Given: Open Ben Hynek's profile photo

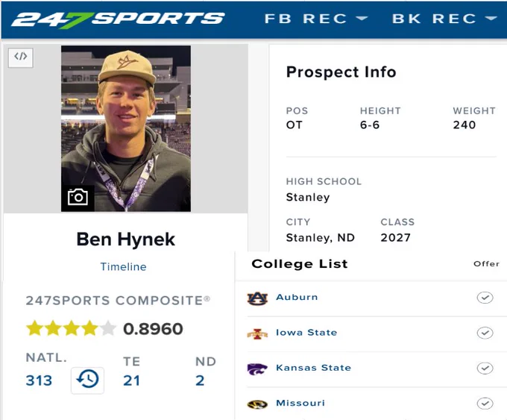Looking at the screenshot, I should [126, 128].
